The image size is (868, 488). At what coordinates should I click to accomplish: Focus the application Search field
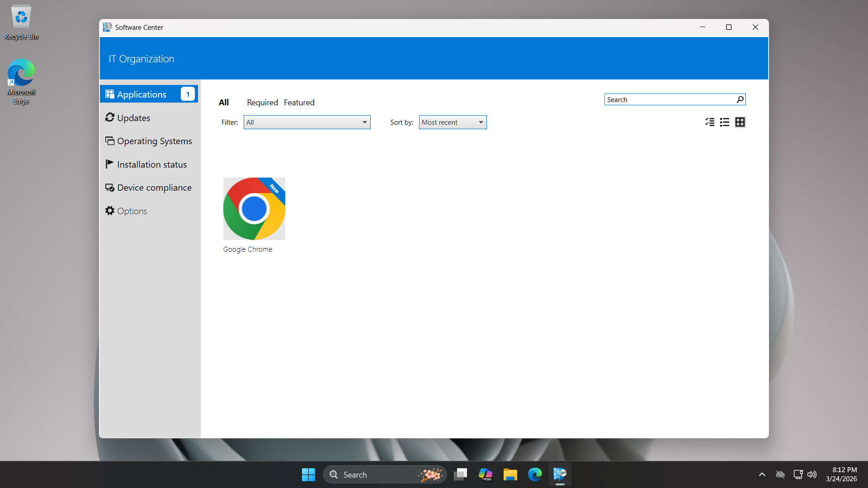pos(669,100)
